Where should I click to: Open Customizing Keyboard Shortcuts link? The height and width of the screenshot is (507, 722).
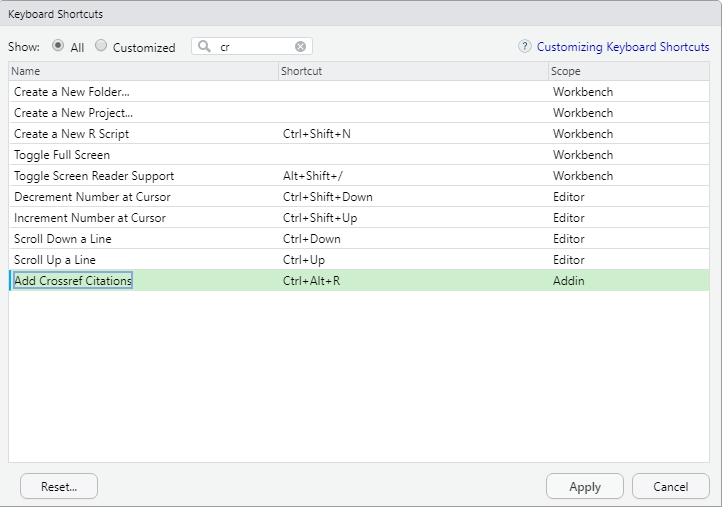(623, 47)
